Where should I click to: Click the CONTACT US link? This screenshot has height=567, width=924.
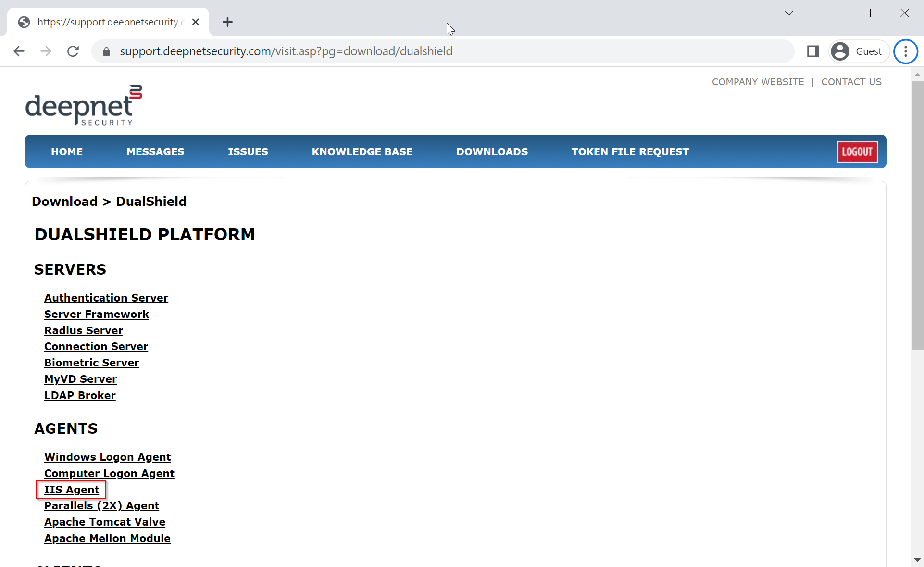point(851,82)
